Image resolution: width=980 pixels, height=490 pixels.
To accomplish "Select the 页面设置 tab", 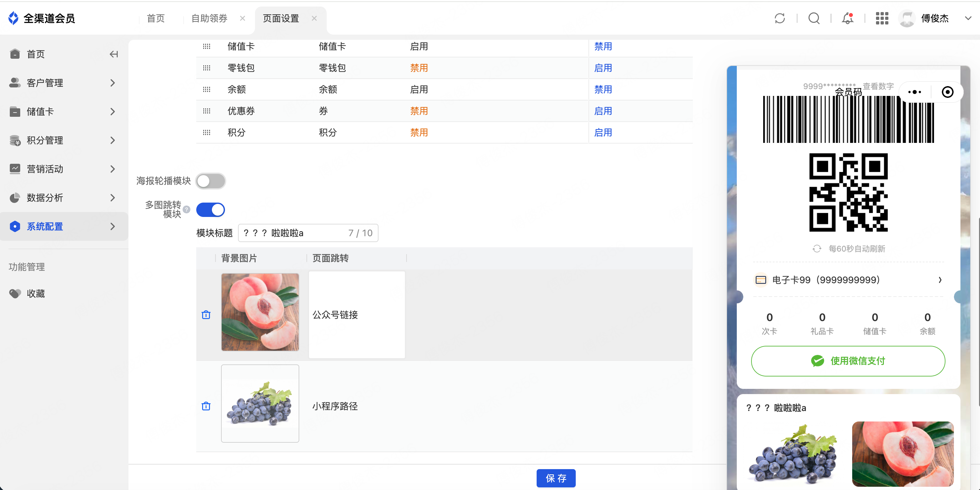I will tap(281, 18).
